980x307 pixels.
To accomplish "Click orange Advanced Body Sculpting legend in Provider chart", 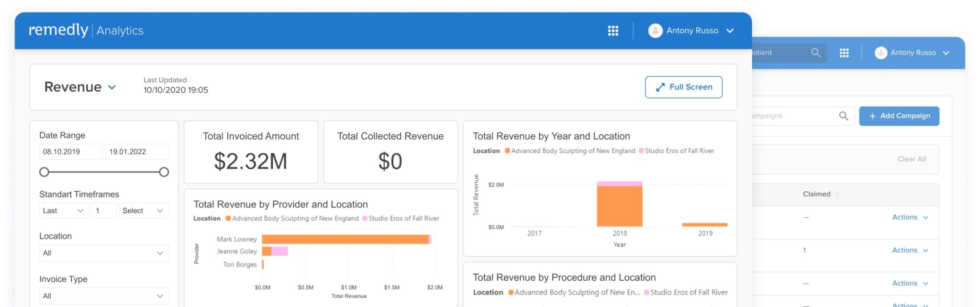I will 292,219.
